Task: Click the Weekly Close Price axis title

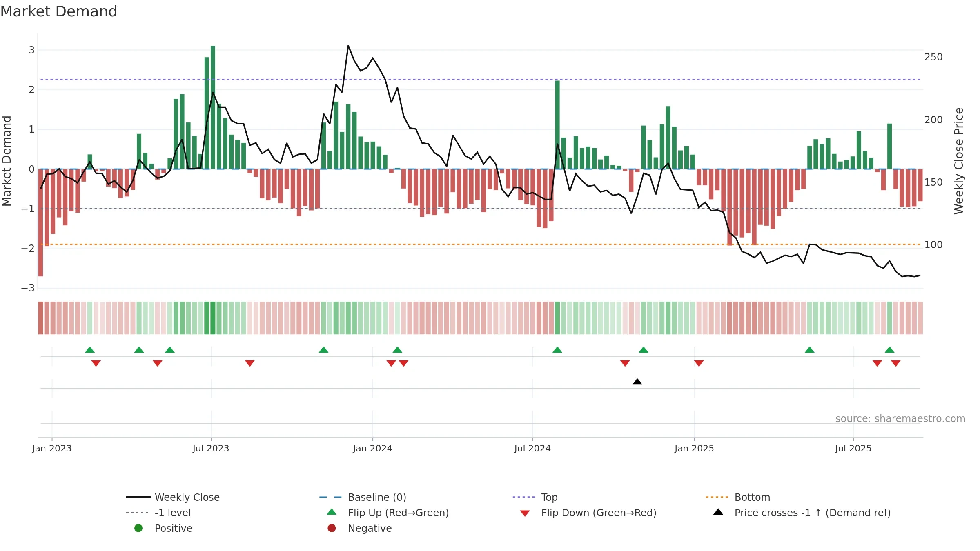Action: tap(959, 161)
